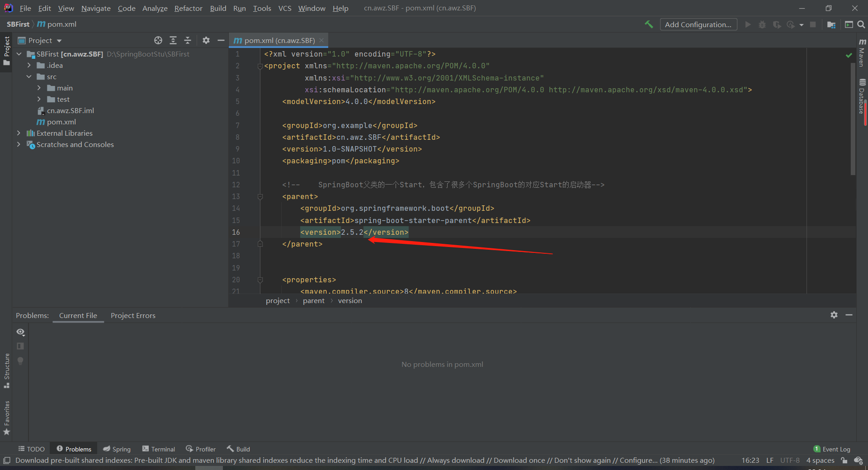The height and width of the screenshot is (470, 868).
Task: Click the Debug bug icon
Action: [762, 24]
